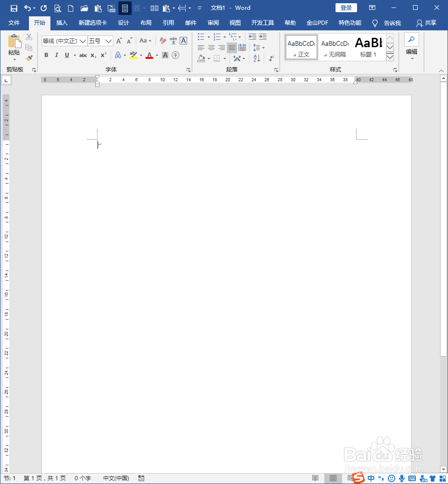
Task: Sort text with A-Z icon
Action: click(x=257, y=58)
